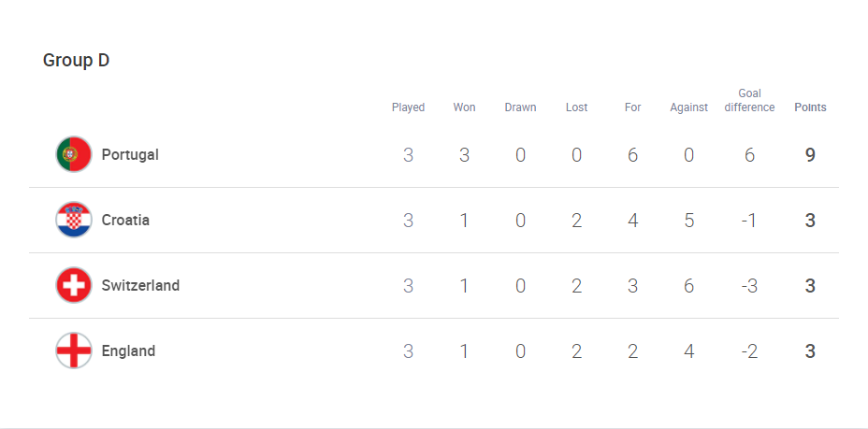Click Portugal's points value of 9
This screenshot has width=868, height=429.
click(810, 155)
